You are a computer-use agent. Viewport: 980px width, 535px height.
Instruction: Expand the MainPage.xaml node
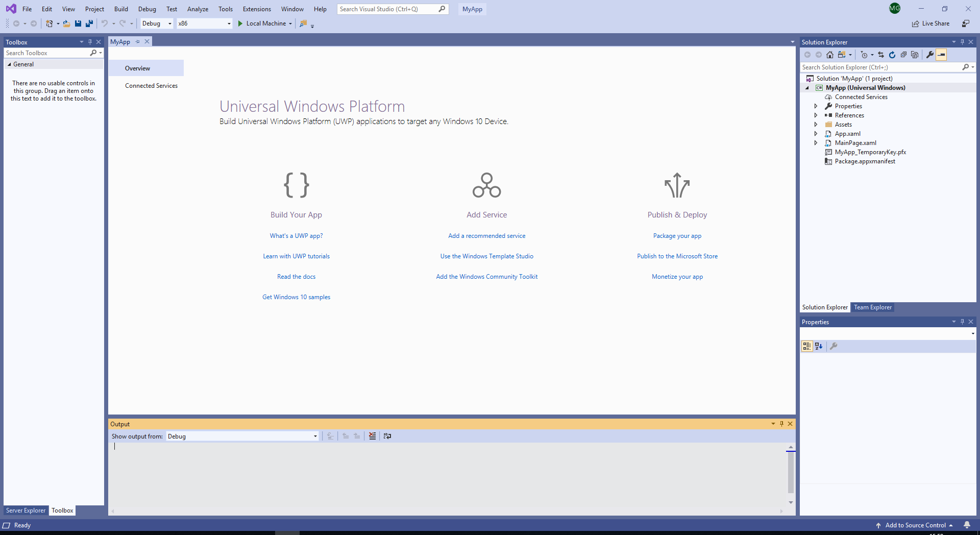[x=816, y=143]
